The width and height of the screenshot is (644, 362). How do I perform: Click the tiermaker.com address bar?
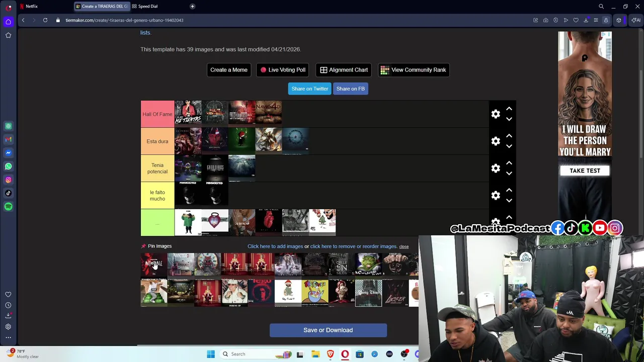pos(124,20)
